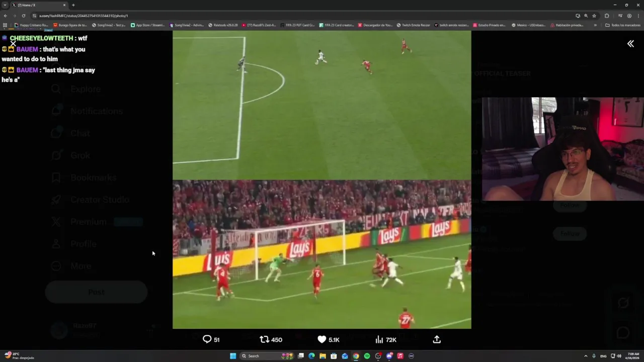
Task: Click the share upload icon below photo
Action: coord(437,339)
